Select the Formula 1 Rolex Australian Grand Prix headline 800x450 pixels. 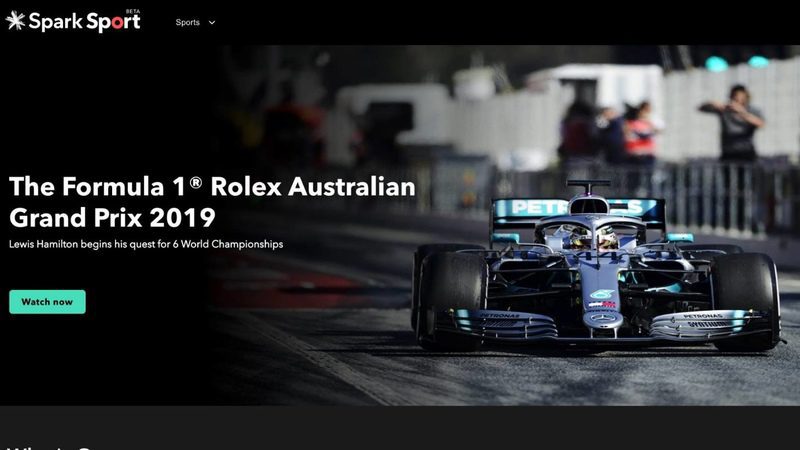click(212, 202)
